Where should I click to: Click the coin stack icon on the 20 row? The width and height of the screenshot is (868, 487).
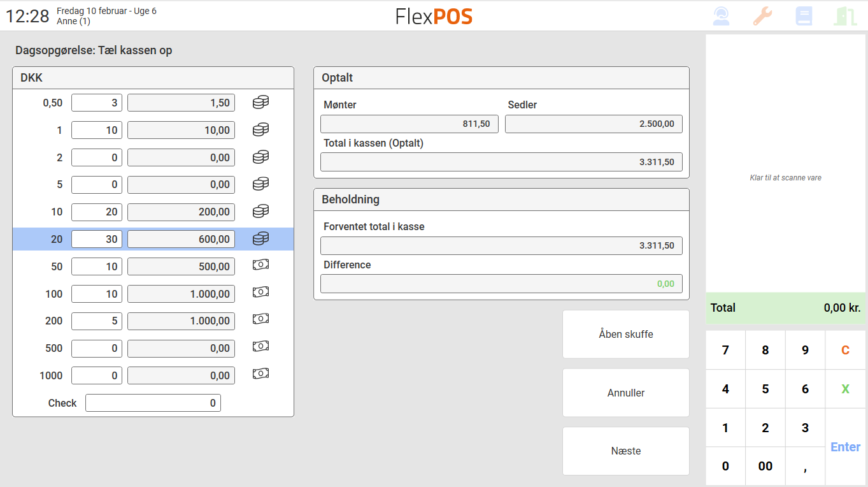(x=260, y=238)
